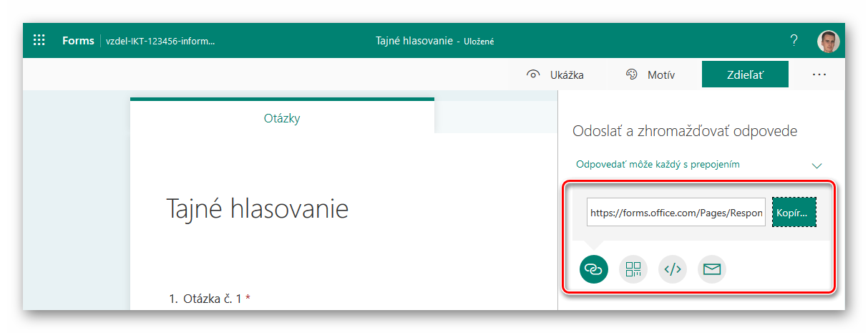This screenshot has height=333, width=868.
Task: Open the Motív theme palette
Action: point(650,74)
